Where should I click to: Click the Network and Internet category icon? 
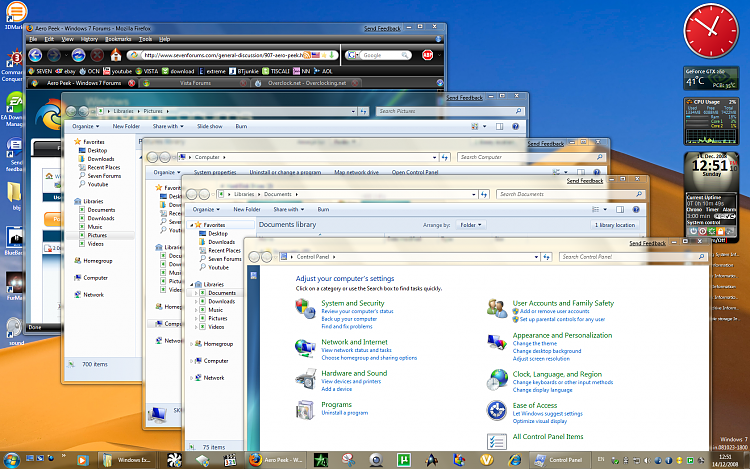[x=305, y=348]
